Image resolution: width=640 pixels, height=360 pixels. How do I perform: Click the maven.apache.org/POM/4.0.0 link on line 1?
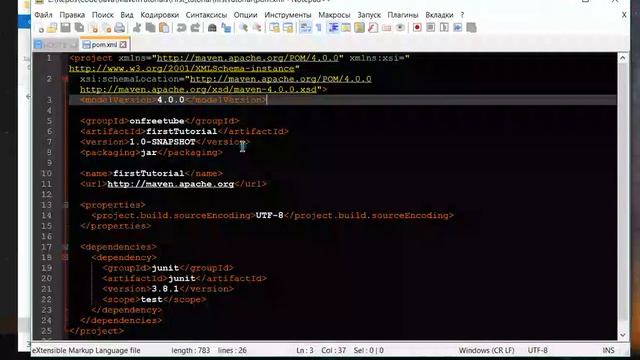click(247, 58)
